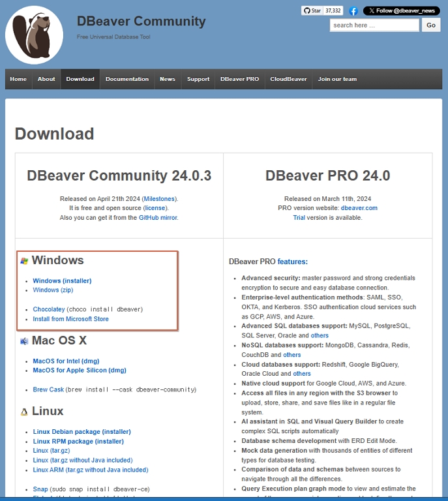This screenshot has height=501, width=448.
Task: Open the Milestones link
Action: point(159,199)
